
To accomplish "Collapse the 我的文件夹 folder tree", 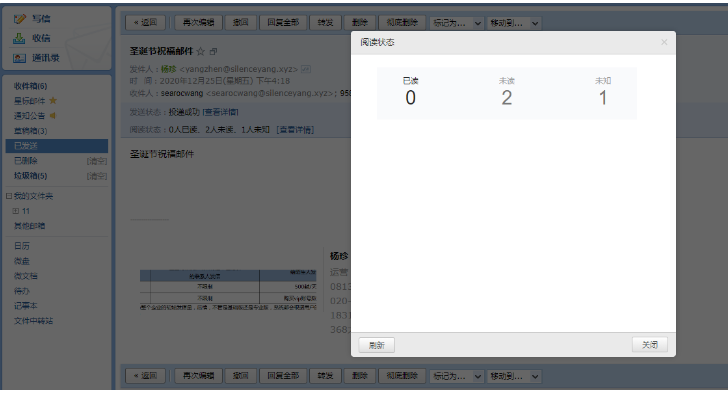I will pyautogui.click(x=9, y=196).
